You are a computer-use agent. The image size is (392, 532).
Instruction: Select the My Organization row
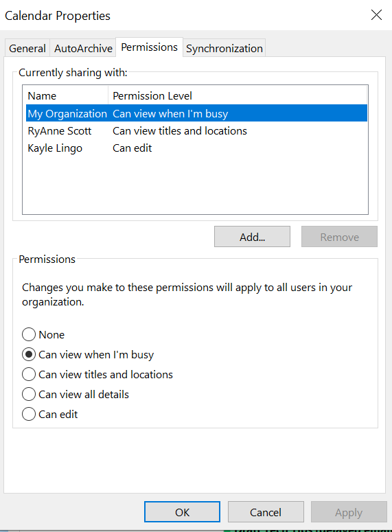[196, 113]
